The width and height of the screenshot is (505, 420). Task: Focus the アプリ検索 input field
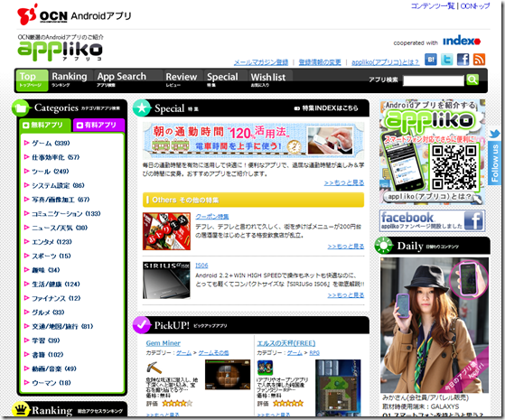pos(434,80)
